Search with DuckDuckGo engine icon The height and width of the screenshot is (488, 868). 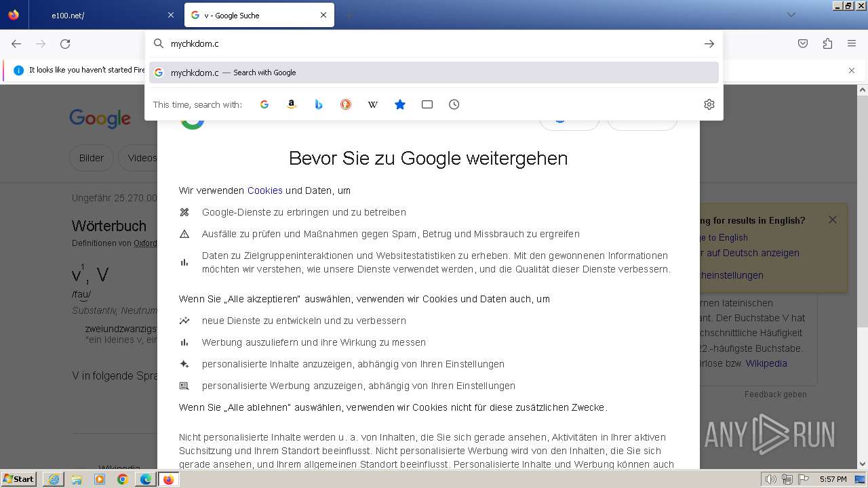[346, 104]
